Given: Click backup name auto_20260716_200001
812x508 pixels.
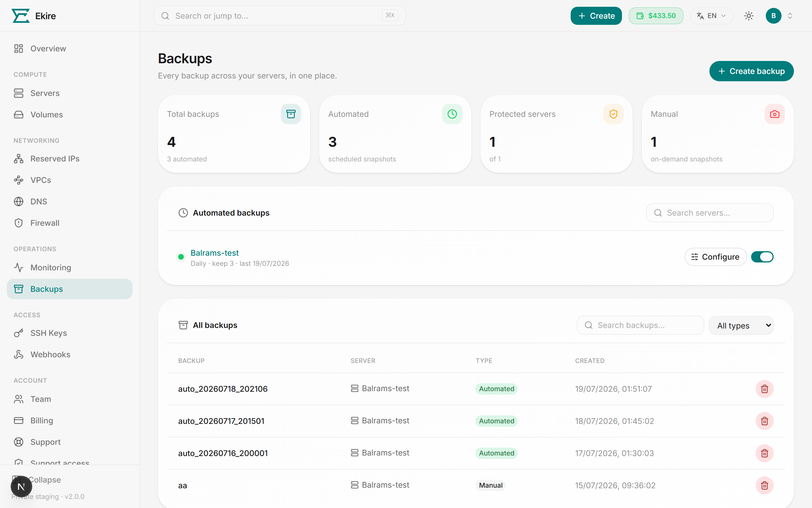Looking at the screenshot, I should [x=223, y=453].
